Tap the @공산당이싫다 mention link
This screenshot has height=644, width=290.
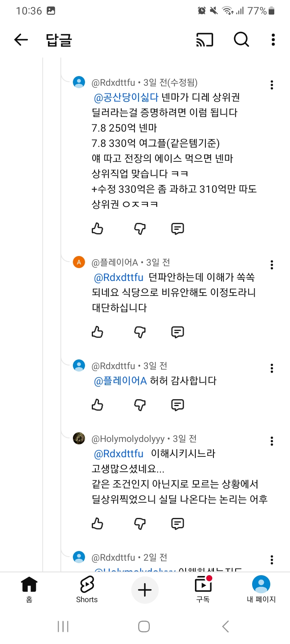point(126,97)
